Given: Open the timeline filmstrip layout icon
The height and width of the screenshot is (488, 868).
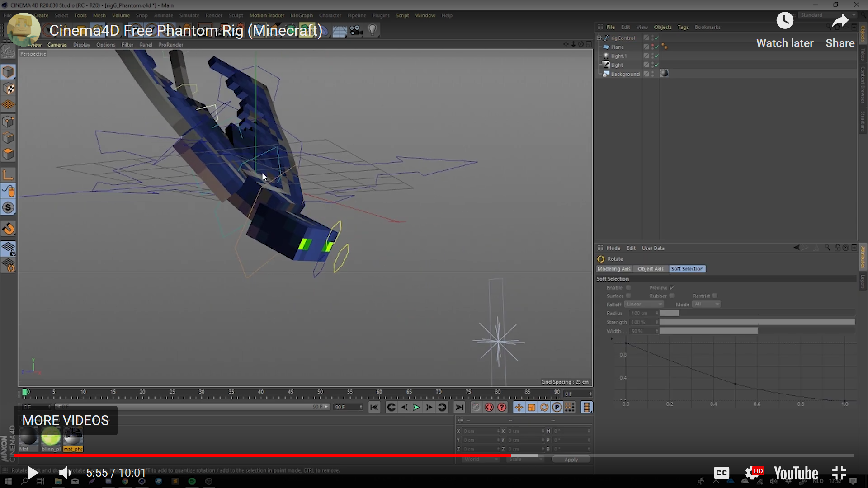Looking at the screenshot, I should 587,407.
